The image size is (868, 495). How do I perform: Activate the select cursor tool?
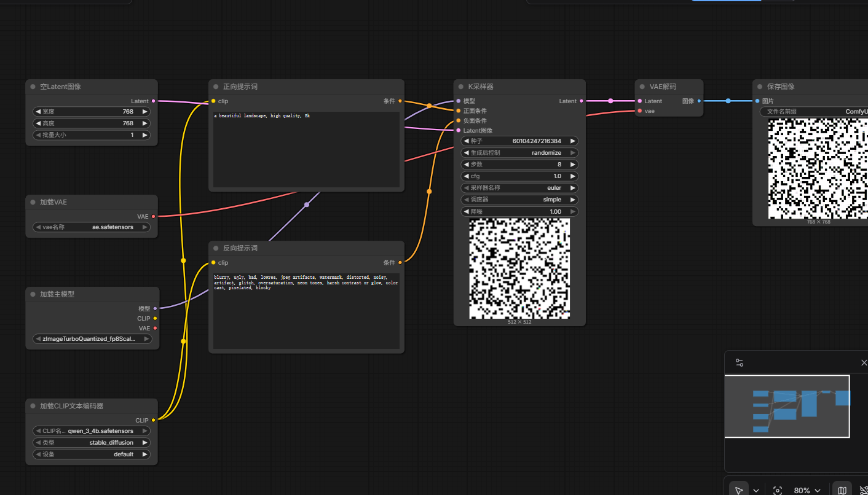(739, 490)
